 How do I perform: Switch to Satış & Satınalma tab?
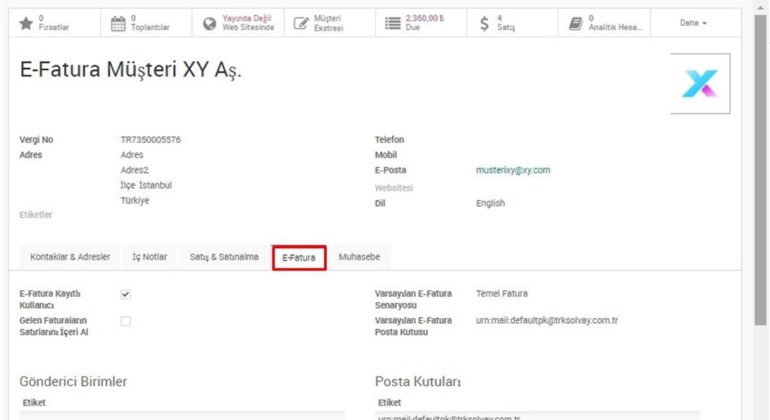click(224, 257)
